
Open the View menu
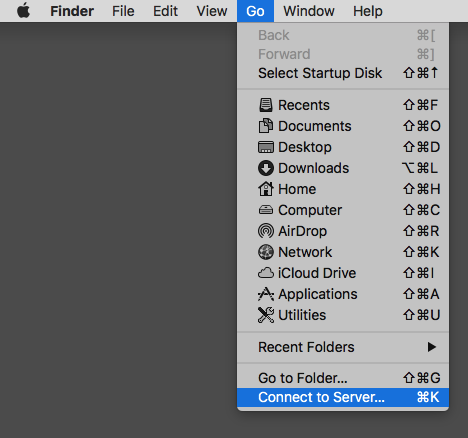212,11
